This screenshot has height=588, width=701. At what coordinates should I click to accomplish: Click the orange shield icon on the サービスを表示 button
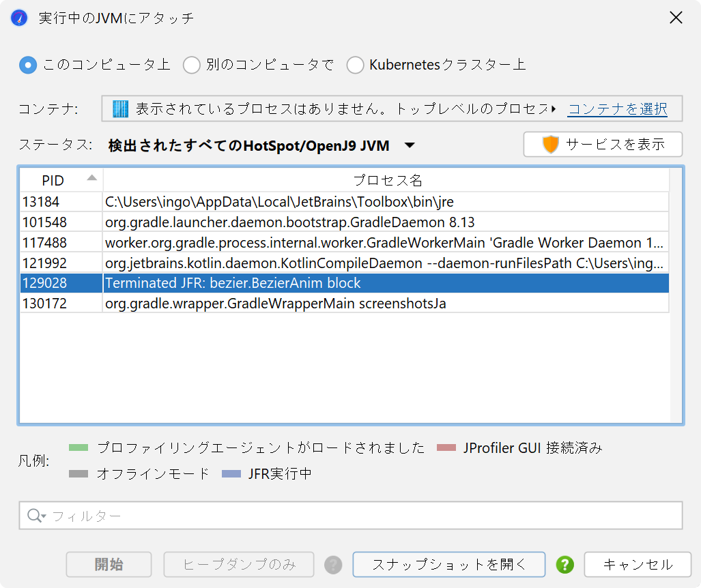550,145
